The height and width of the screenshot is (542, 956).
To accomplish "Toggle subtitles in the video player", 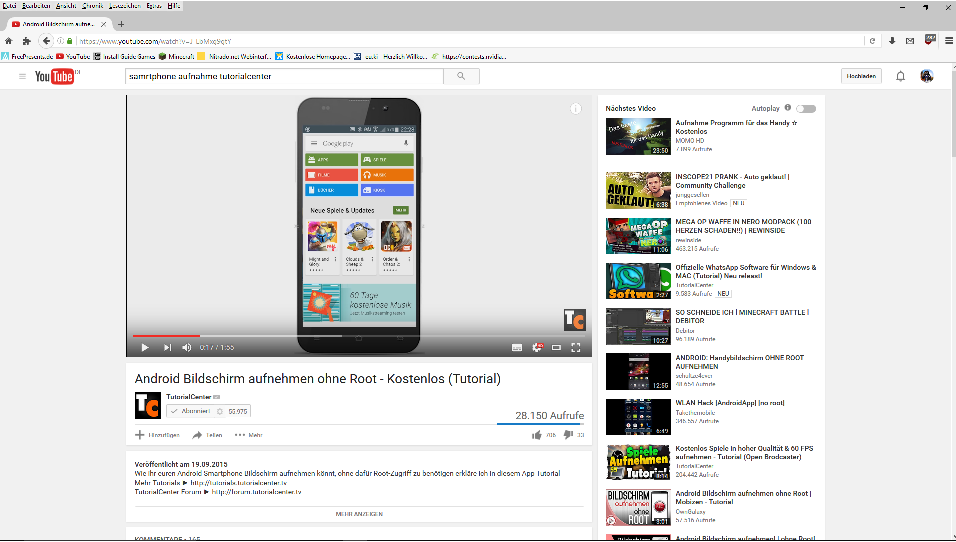I will 517,348.
